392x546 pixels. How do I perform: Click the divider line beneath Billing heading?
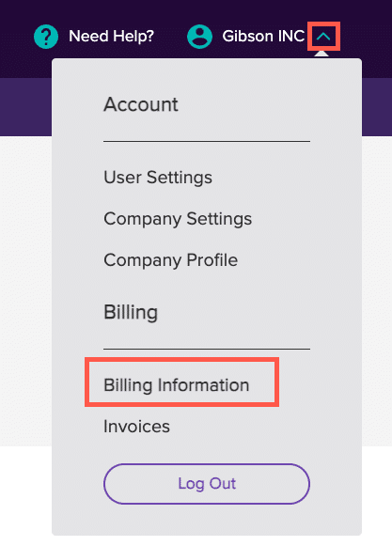click(207, 349)
